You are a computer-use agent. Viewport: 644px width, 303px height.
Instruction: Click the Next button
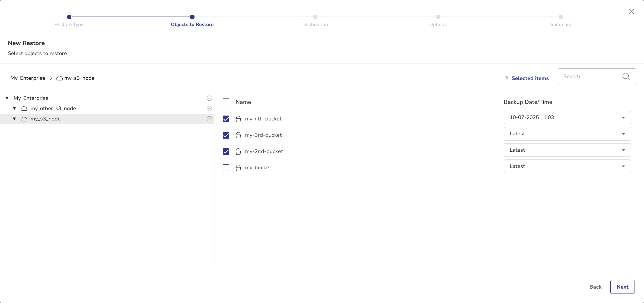tap(622, 287)
